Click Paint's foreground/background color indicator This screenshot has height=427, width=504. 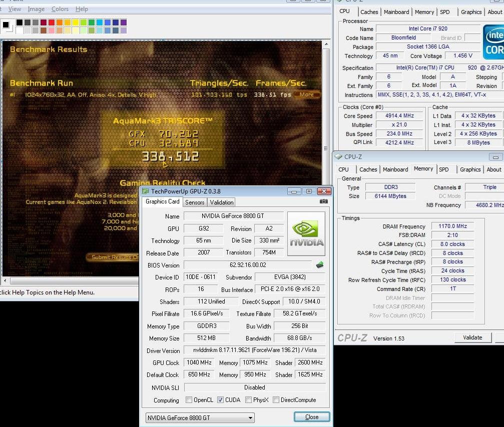pos(7,26)
